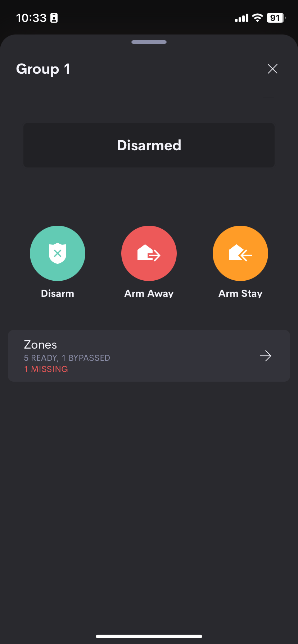Image resolution: width=298 pixels, height=644 pixels.
Task: Tap the ID badge icon beside the time
Action: click(x=54, y=18)
